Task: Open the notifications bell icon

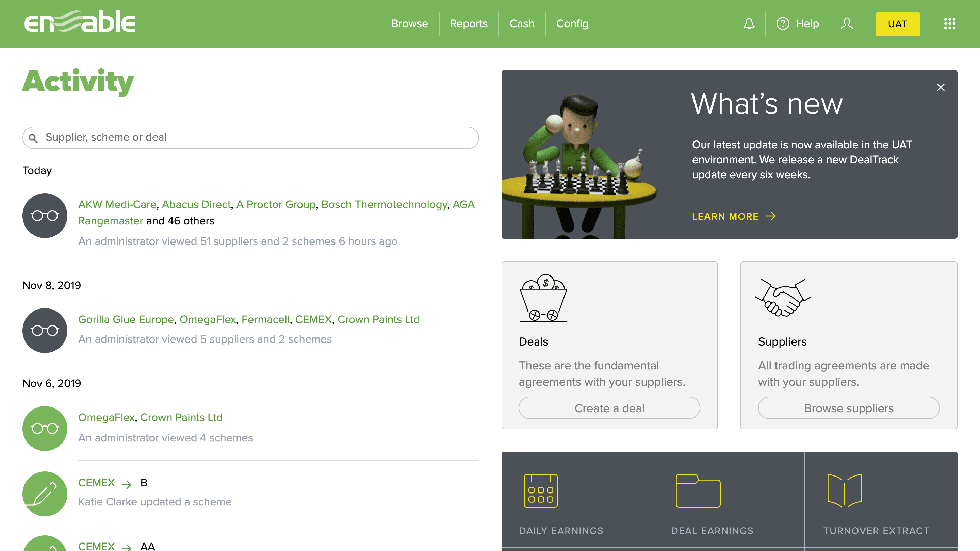Action: [x=749, y=23]
